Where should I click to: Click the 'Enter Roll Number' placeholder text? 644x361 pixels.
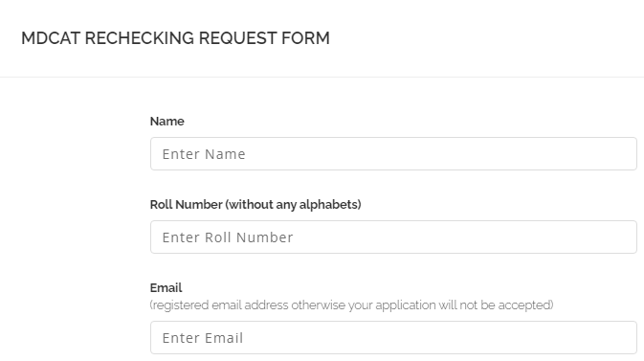point(228,237)
